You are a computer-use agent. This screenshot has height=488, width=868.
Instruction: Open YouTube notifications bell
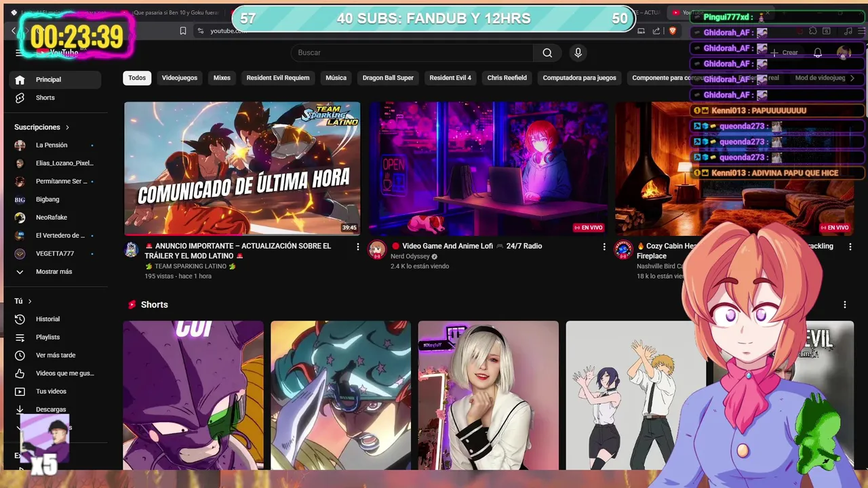818,53
